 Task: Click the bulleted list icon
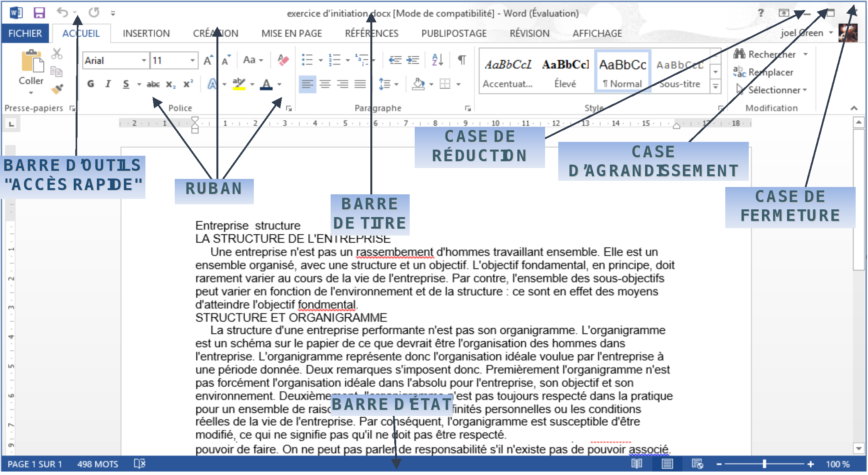pos(307,60)
